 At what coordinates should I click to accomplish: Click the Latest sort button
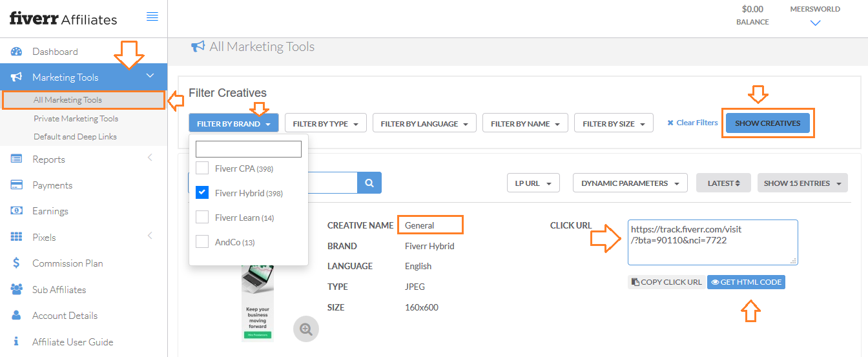723,183
